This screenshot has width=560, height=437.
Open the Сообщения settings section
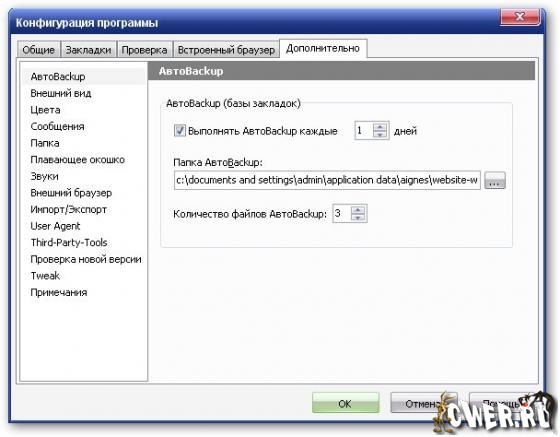click(57, 126)
